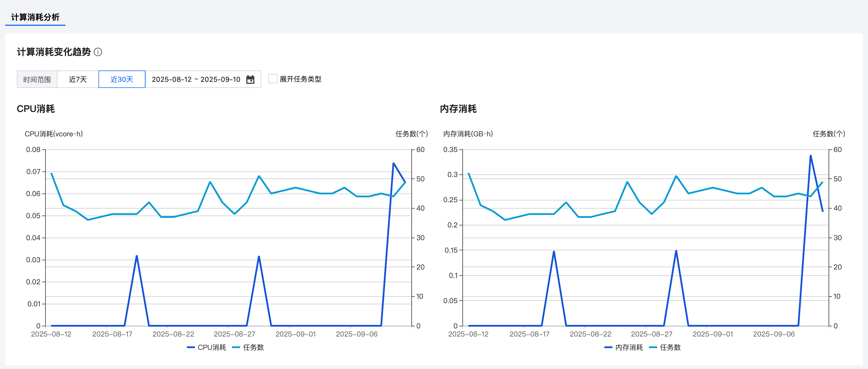Open the 2025-08-12 ~ 2025-09-10 date range field
Viewport: 868px width, 369px height.
(196, 79)
